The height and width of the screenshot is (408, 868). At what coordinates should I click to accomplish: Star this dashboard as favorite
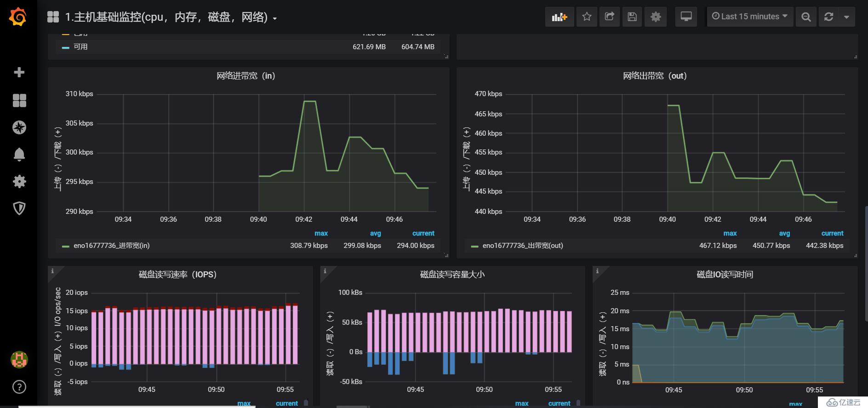587,17
